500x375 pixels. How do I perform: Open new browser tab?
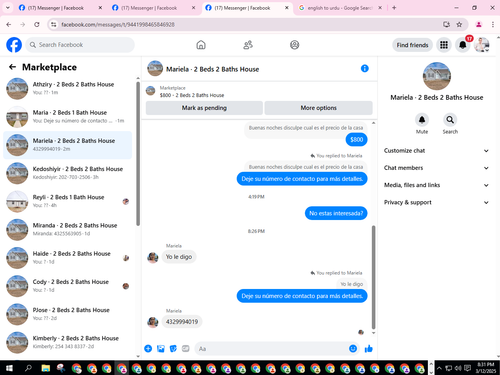click(394, 8)
